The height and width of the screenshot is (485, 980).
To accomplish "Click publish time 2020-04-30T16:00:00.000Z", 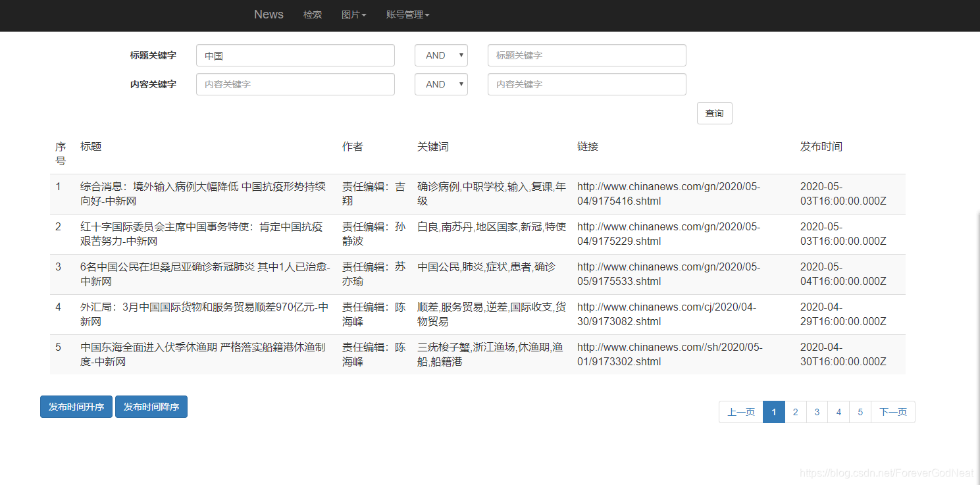I will (x=843, y=354).
